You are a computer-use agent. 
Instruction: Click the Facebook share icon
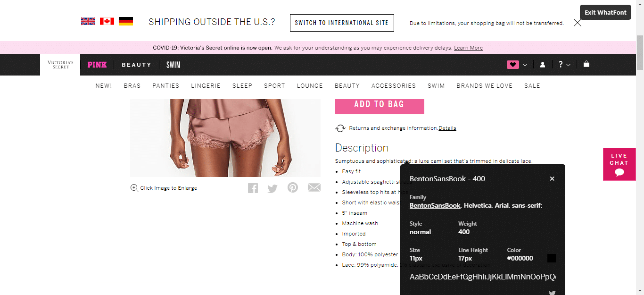pos(253,188)
